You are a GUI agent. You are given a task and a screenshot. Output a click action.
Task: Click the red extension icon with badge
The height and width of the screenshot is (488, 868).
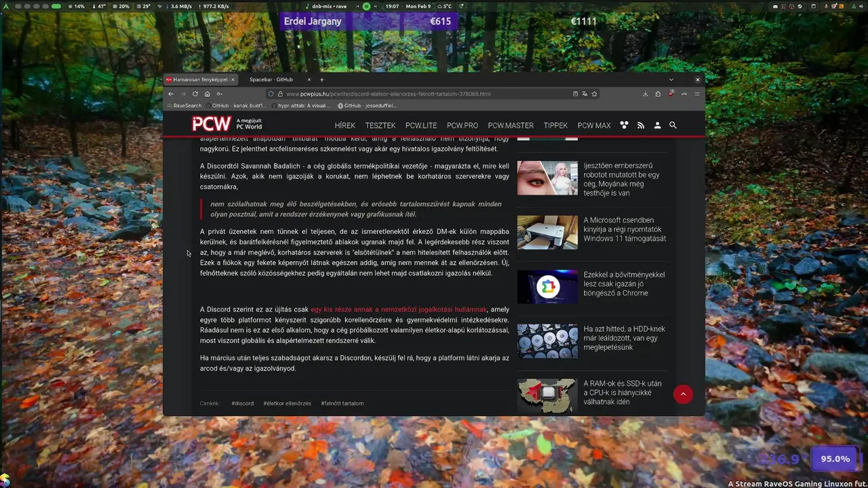671,93
